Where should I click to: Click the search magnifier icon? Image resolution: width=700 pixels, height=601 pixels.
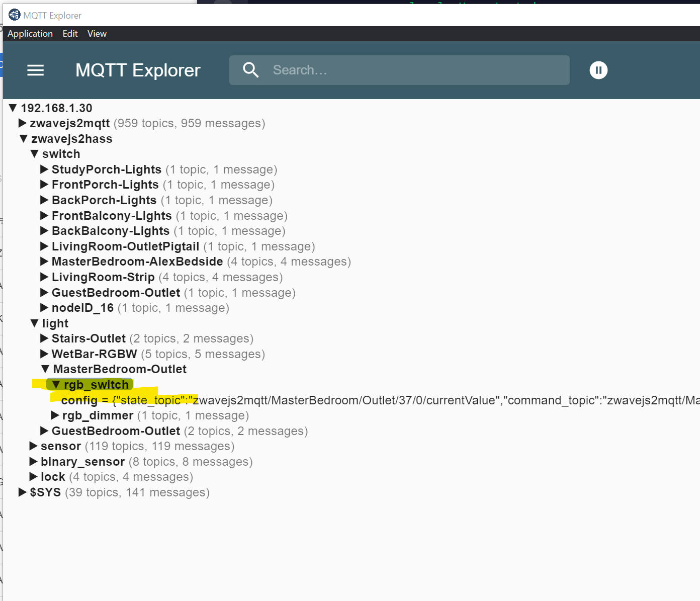click(x=250, y=70)
